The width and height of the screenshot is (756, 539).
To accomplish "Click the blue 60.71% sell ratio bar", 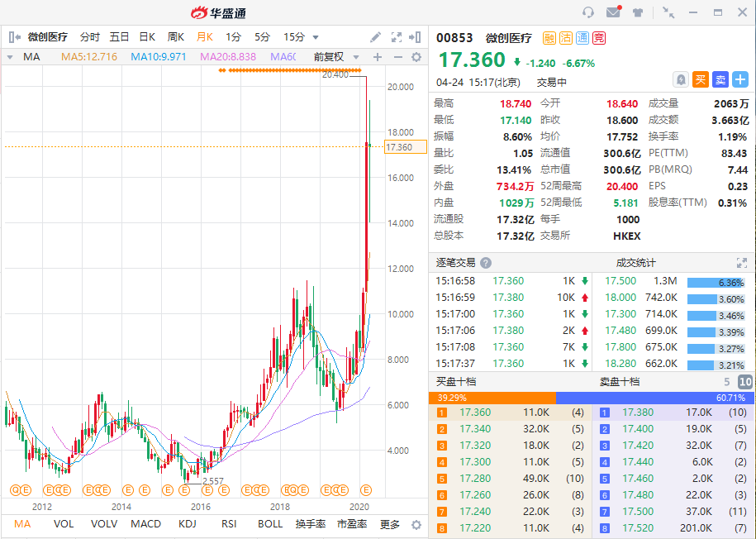I will coord(654,398).
